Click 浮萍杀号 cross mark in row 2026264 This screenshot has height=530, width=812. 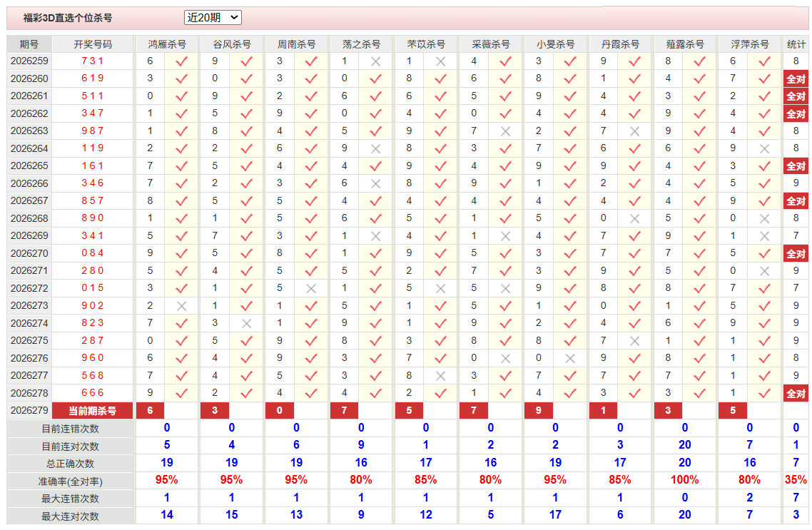click(x=764, y=149)
